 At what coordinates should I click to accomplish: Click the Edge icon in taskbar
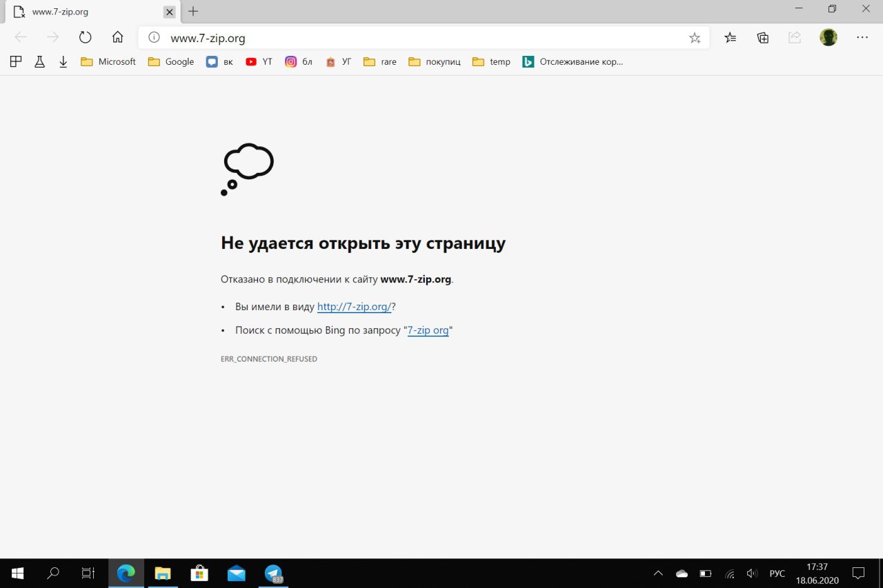pos(126,573)
